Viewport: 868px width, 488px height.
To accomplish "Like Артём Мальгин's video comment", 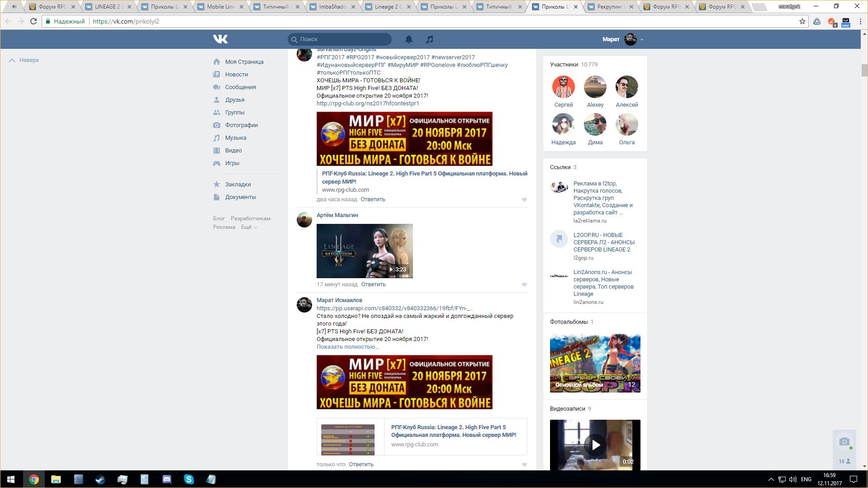I will 524,284.
